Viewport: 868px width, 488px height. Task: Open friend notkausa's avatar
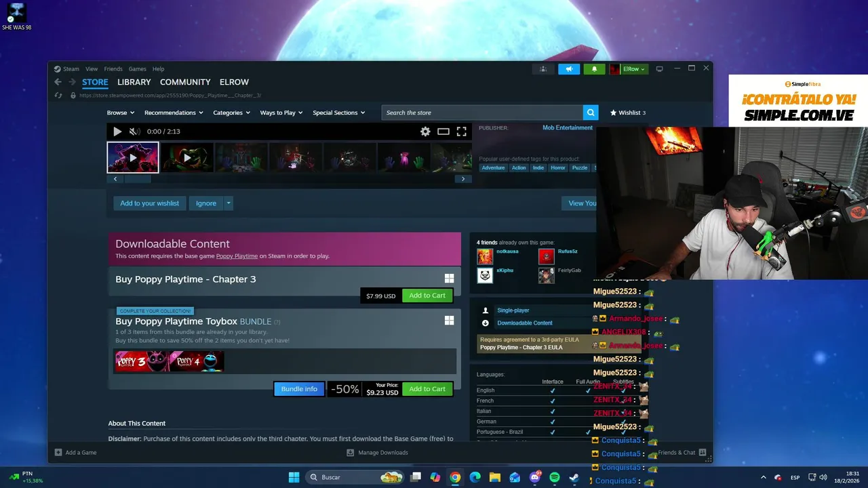[485, 256]
